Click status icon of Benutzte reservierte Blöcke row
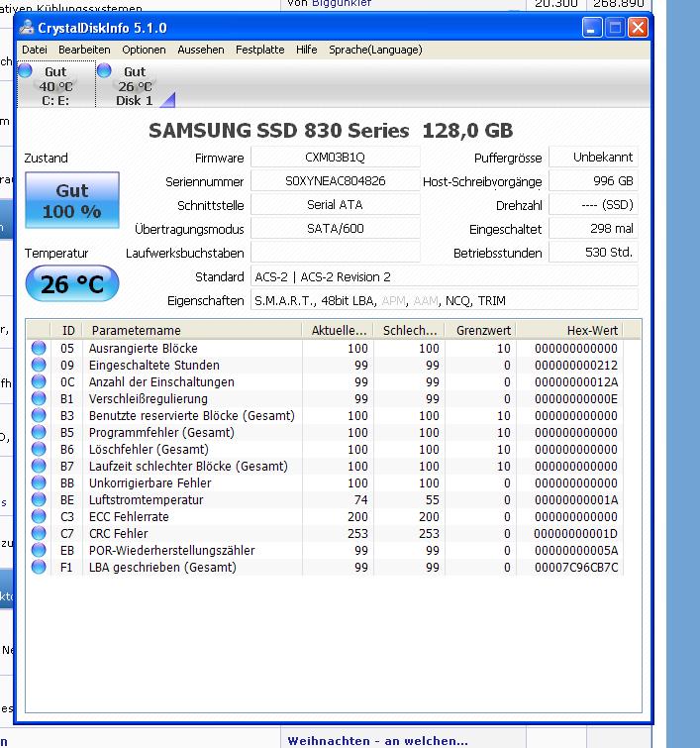The width and height of the screenshot is (700, 748). tap(39, 415)
